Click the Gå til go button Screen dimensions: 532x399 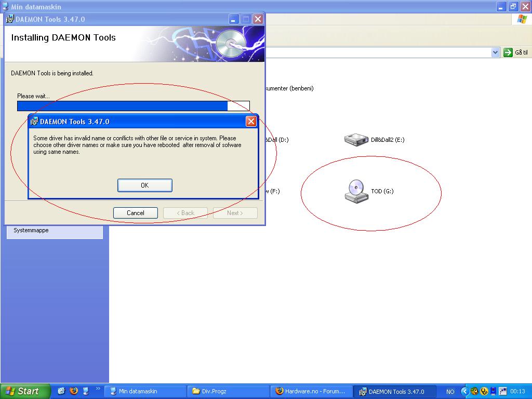516,52
